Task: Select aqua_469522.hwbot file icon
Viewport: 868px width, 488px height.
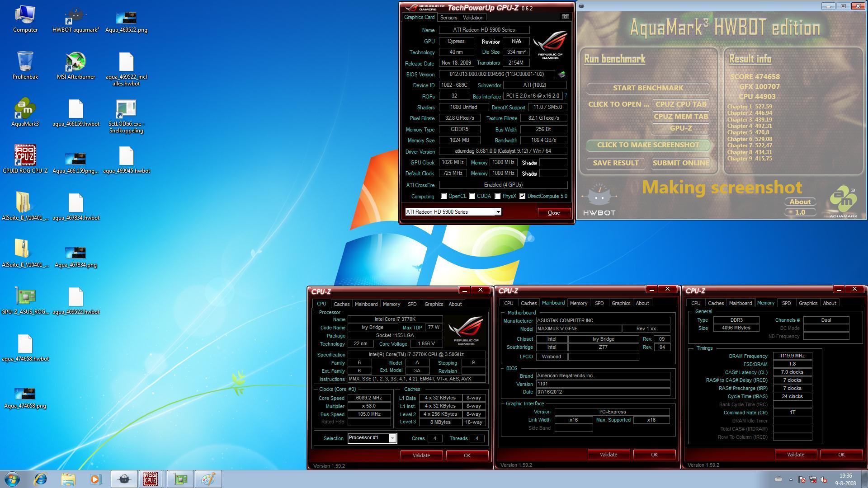Action: click(x=75, y=300)
